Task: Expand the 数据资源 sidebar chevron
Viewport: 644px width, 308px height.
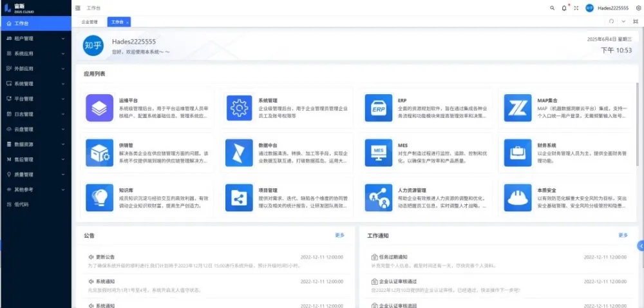Action: pyautogui.click(x=63, y=144)
